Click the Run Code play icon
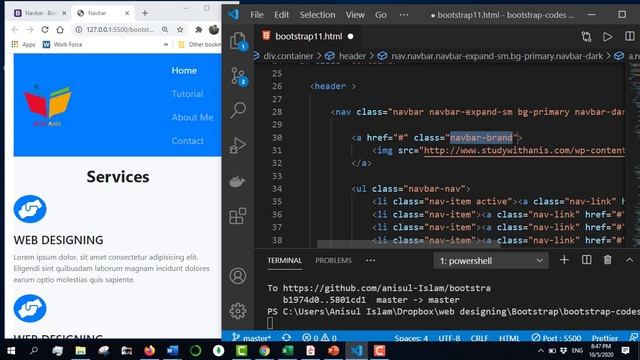This screenshot has width=640, height=360. [x=607, y=37]
